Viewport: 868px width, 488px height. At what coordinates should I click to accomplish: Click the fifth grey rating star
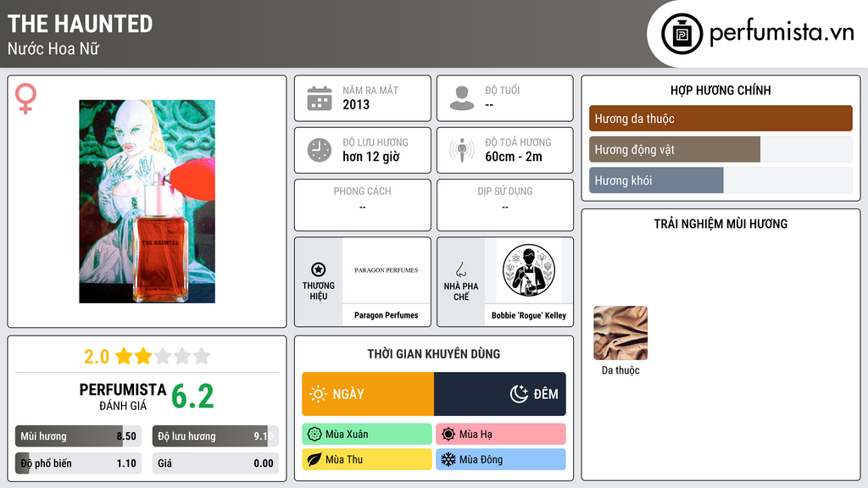pos(202,356)
